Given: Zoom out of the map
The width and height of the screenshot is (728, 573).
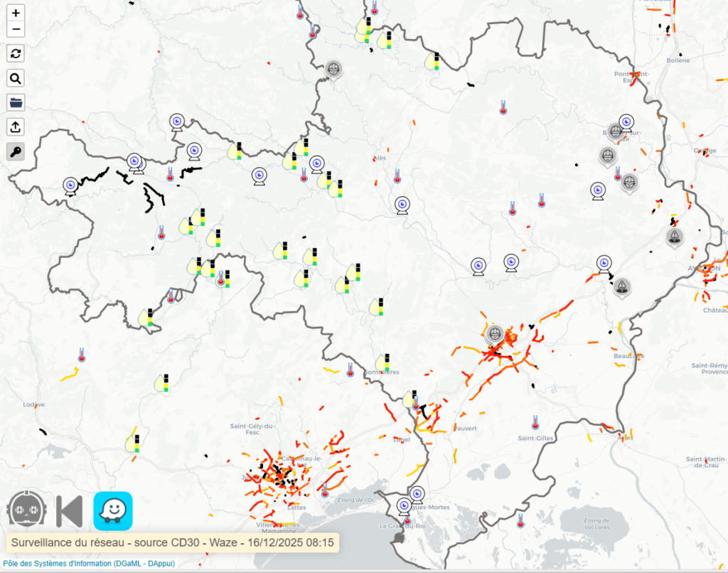Looking at the screenshot, I should [16, 29].
